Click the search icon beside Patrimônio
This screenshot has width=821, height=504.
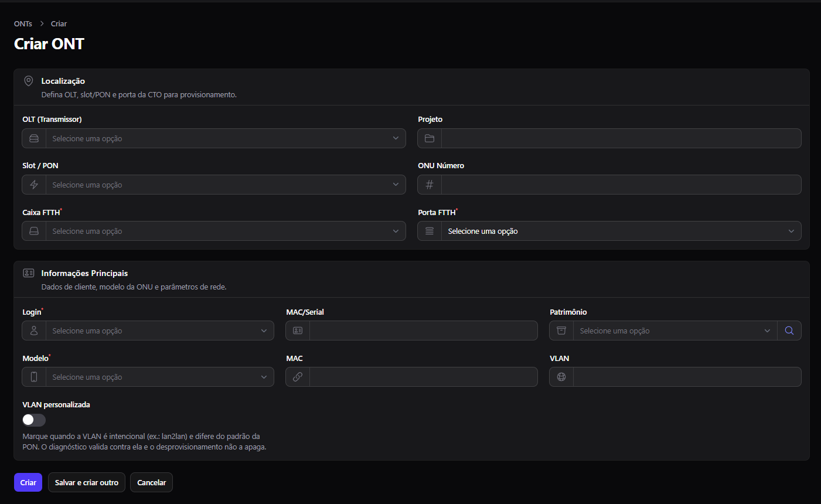tap(789, 331)
